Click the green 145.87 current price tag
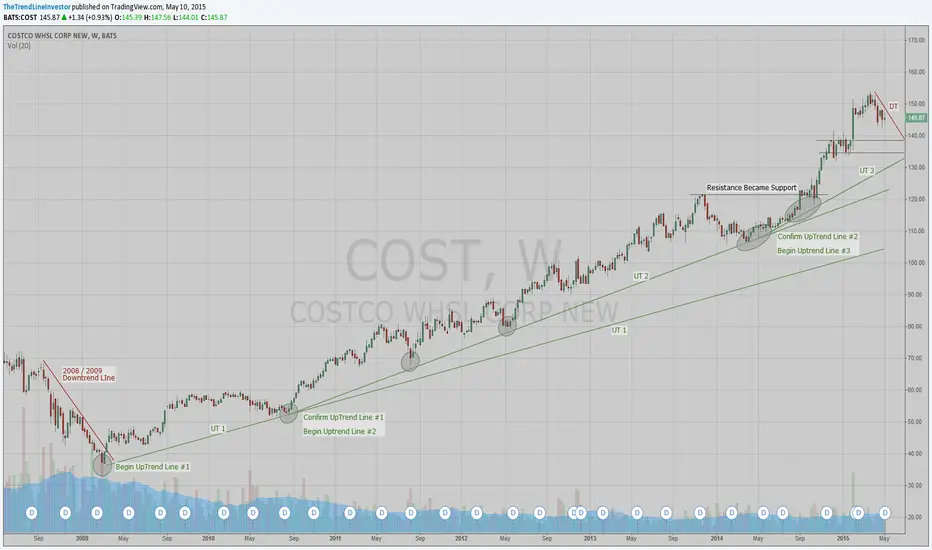Image resolution: width=932 pixels, height=550 pixels. [x=916, y=118]
